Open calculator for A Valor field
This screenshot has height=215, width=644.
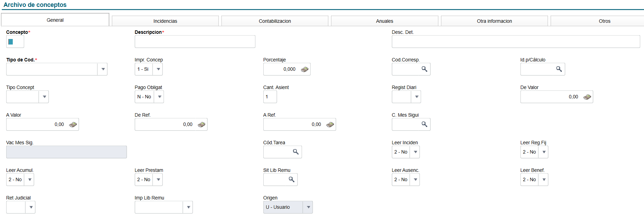point(73,125)
